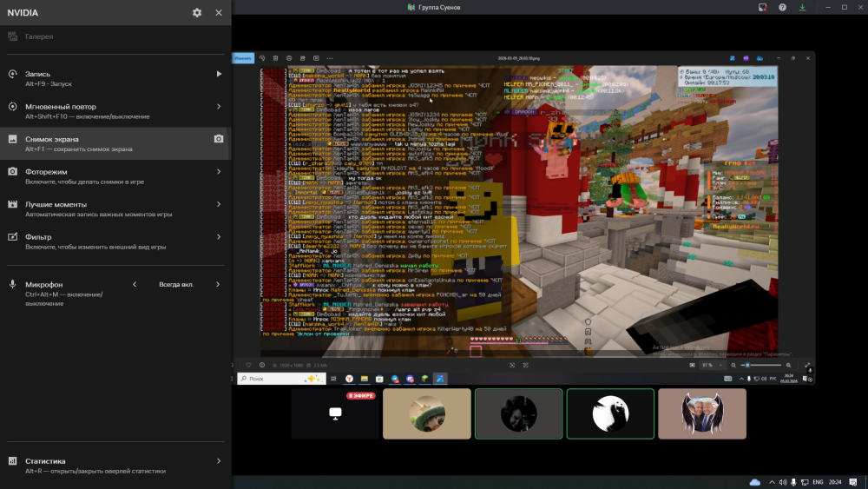Expand the Статистика chevron
This screenshot has width=868, height=489.
click(x=219, y=460)
